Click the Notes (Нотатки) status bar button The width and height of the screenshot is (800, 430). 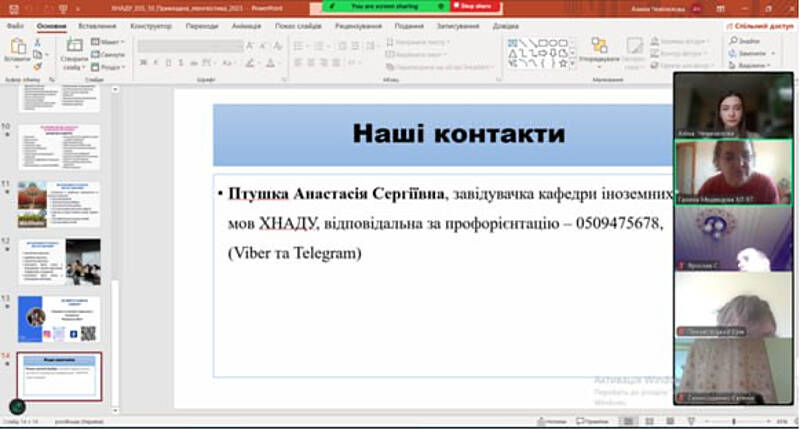click(x=552, y=421)
